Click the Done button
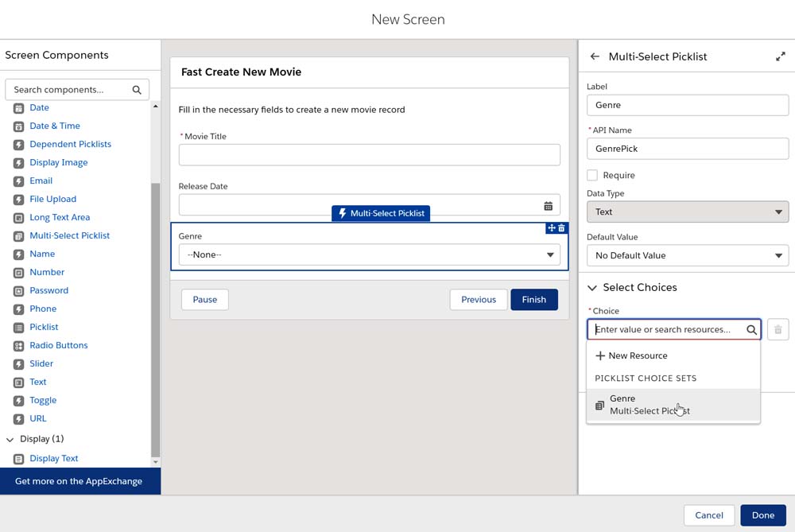Viewport: 795px width, 532px height. click(762, 515)
